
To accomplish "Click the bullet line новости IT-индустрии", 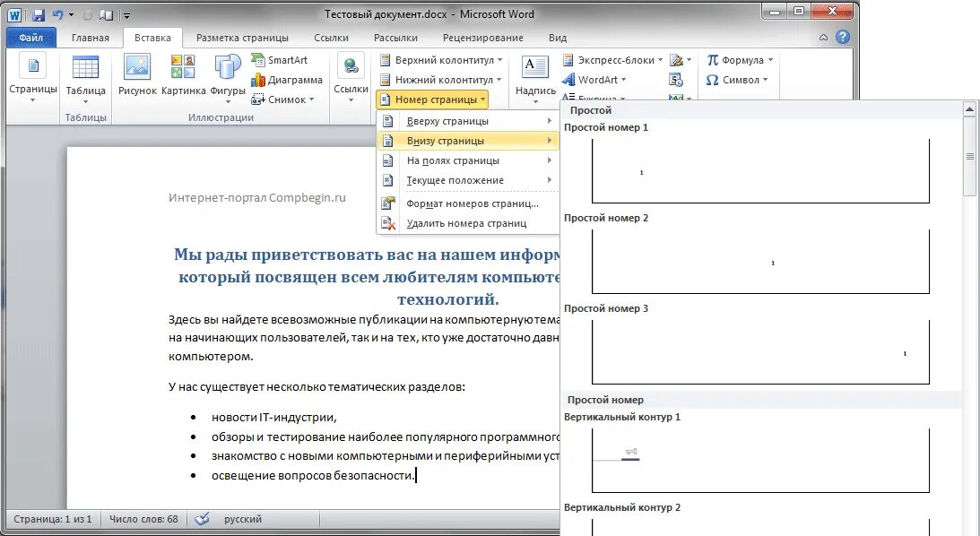I will point(274,418).
